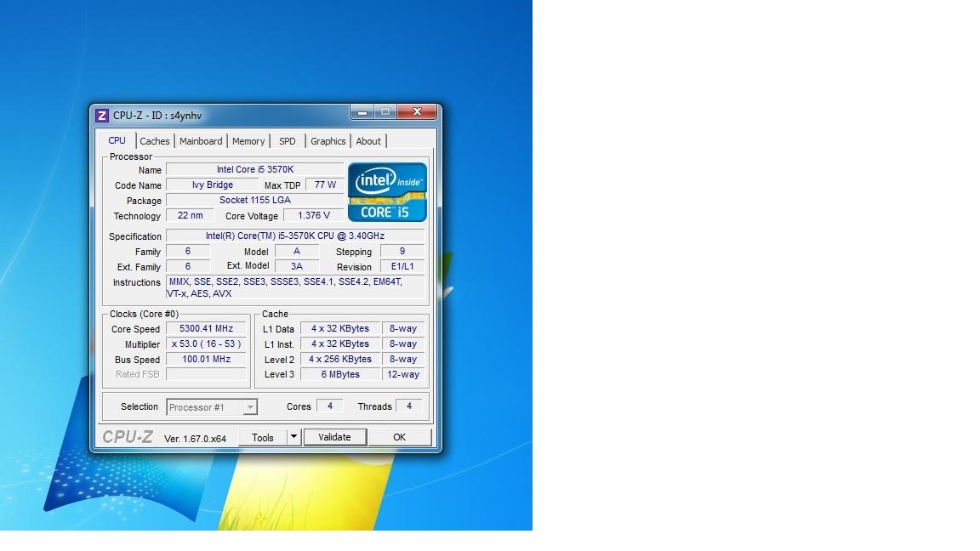Click the Code Name value Ivy Bridge
The image size is (980, 551).
[213, 185]
